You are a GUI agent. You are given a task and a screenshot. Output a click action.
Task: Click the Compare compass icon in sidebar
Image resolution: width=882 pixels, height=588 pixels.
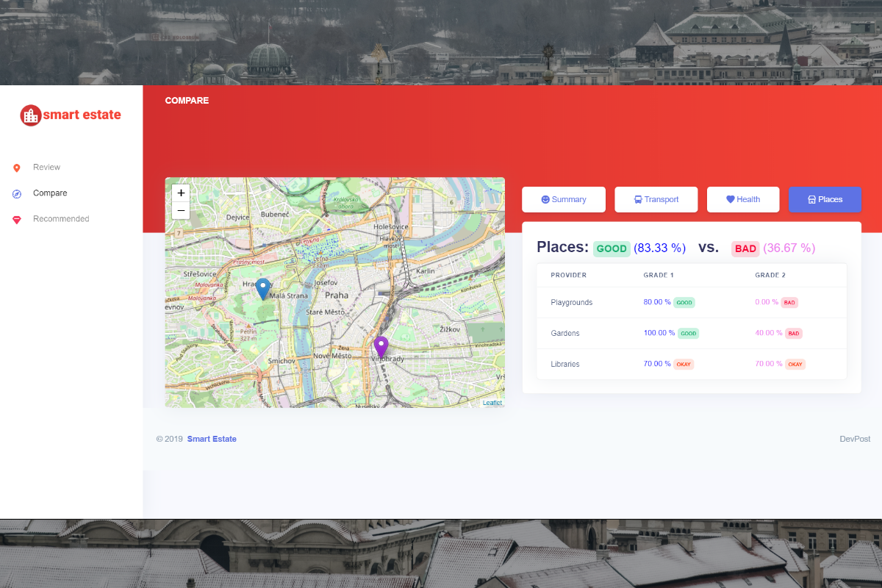tap(16, 193)
